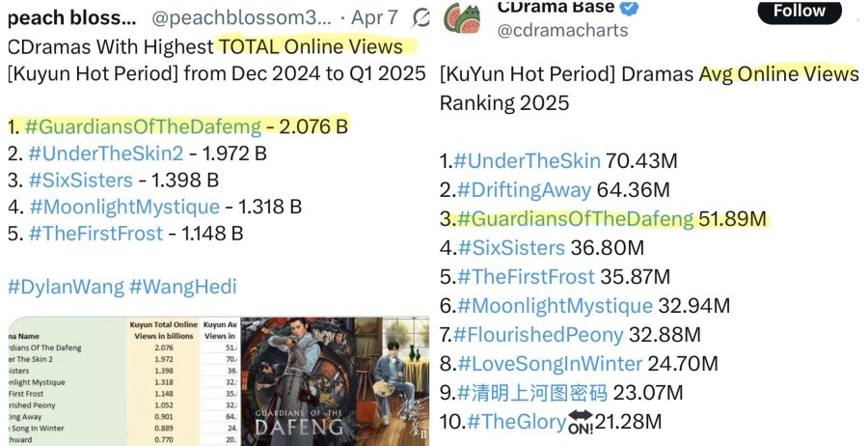868x446 pixels.
Task: Click the Grok icon beside Apr 7
Action: click(x=421, y=17)
